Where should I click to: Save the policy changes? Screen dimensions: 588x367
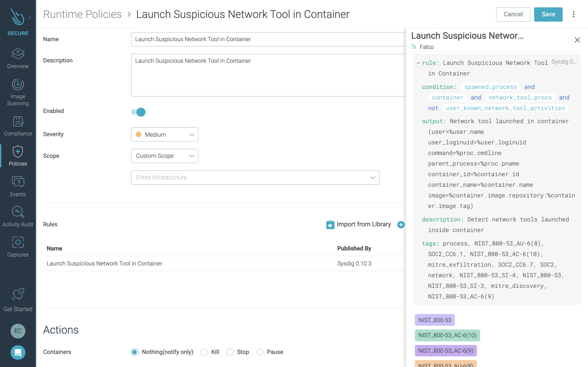(548, 14)
